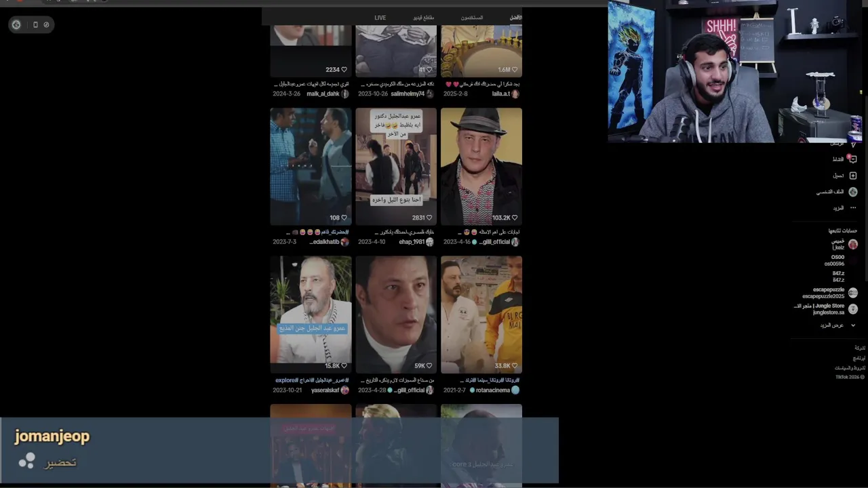Click the jomanjeop stream alert banner
This screenshot has width=868, height=488.
[279, 451]
